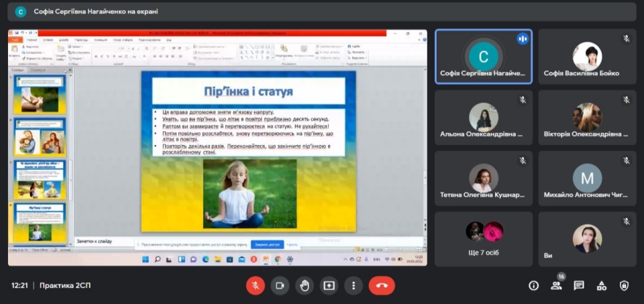The height and width of the screenshot is (304, 644).
Task: Click the "Закрыть доступ" blue button
Action: click(x=267, y=244)
